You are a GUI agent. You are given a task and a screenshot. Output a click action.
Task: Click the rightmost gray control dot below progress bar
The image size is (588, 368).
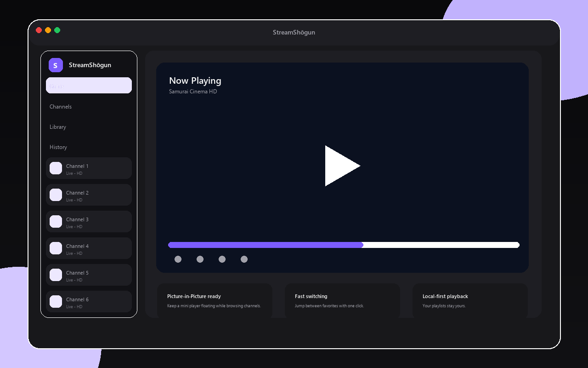point(244,259)
